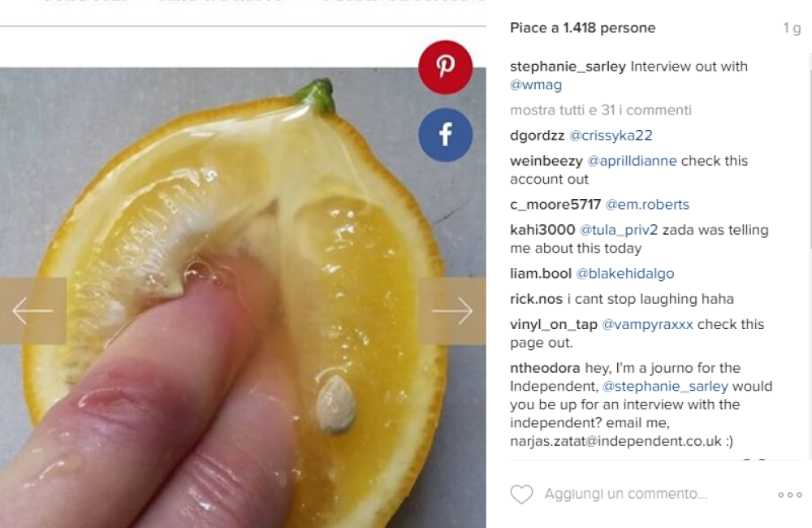
Task: Open @crissyka22 mention
Action: pyautogui.click(x=611, y=135)
